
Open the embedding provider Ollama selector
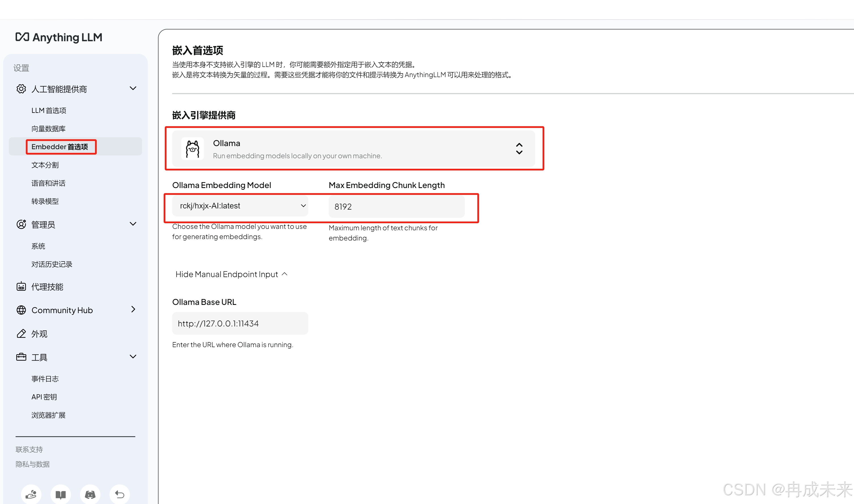point(353,149)
